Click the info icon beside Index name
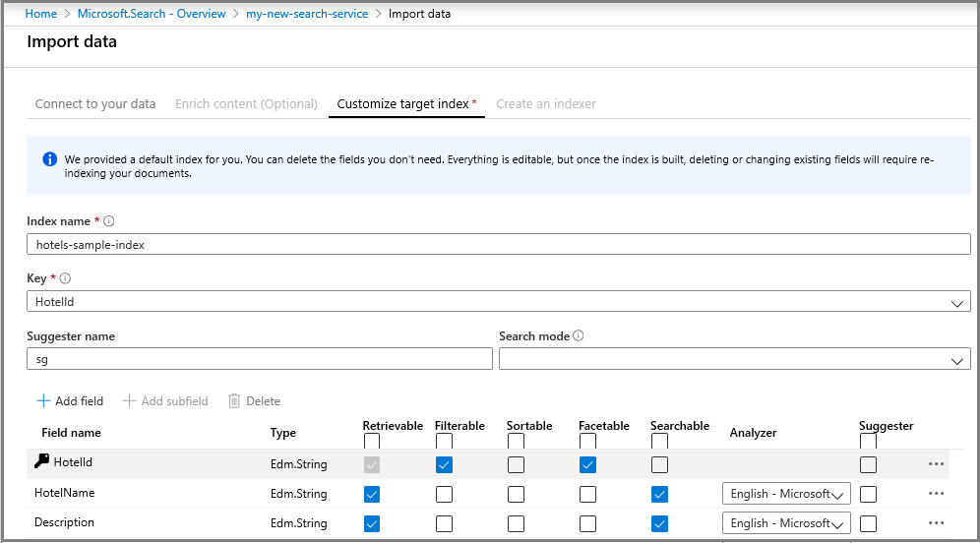 pyautogui.click(x=109, y=222)
